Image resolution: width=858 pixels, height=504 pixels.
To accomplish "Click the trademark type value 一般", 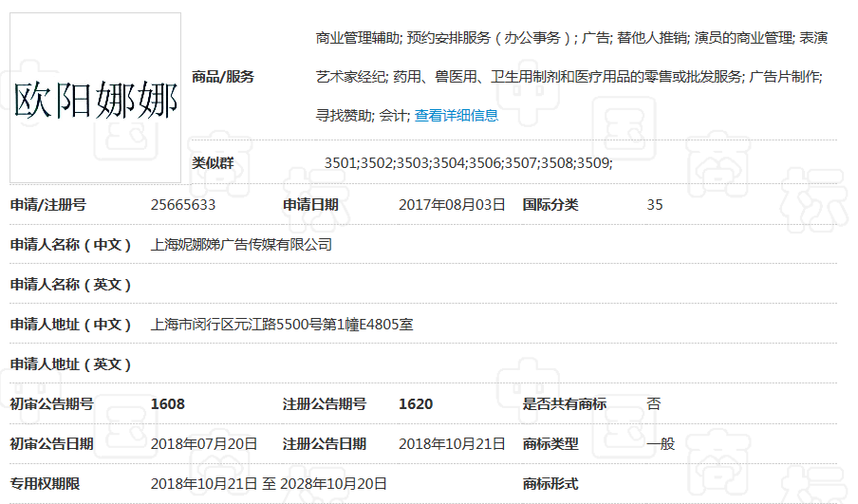I will pos(661,444).
